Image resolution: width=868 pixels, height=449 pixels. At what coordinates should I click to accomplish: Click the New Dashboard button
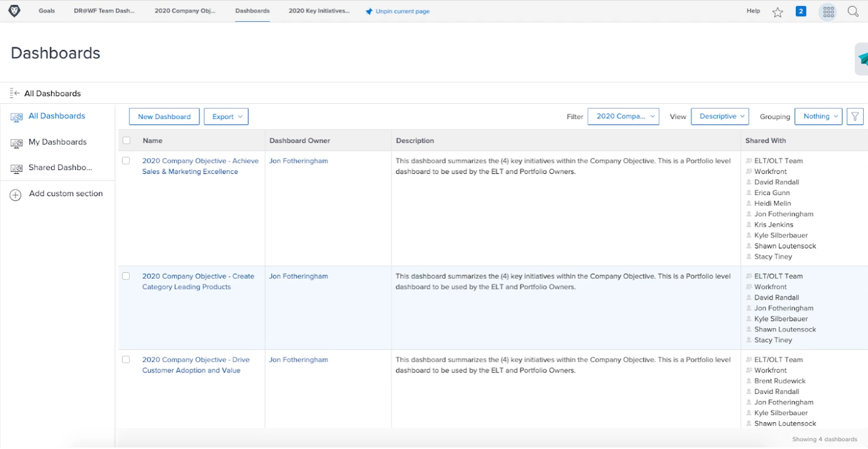[164, 117]
